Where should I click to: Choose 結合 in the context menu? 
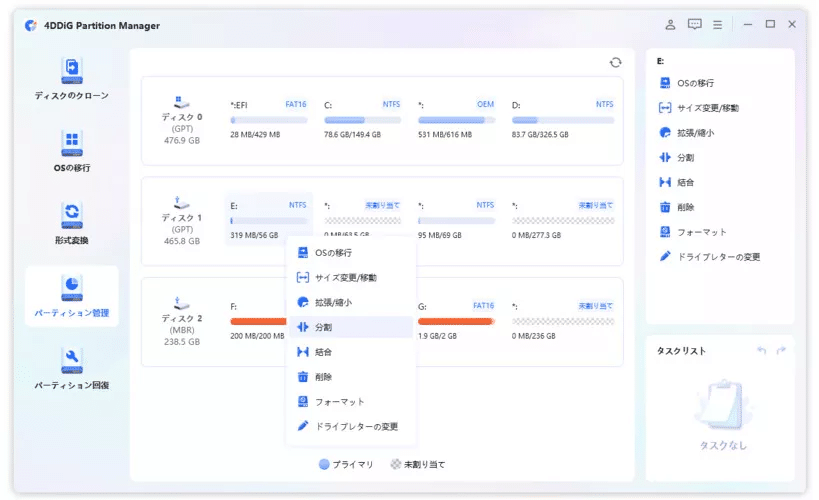point(351,352)
